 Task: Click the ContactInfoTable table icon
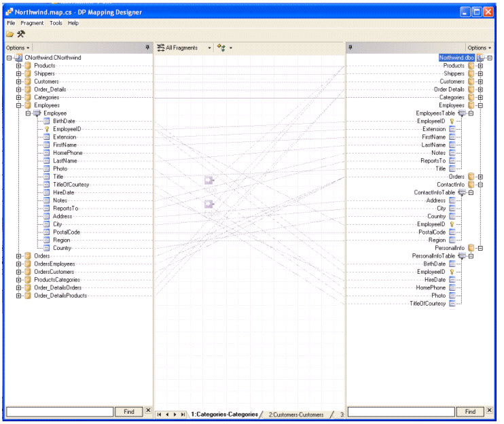point(462,192)
